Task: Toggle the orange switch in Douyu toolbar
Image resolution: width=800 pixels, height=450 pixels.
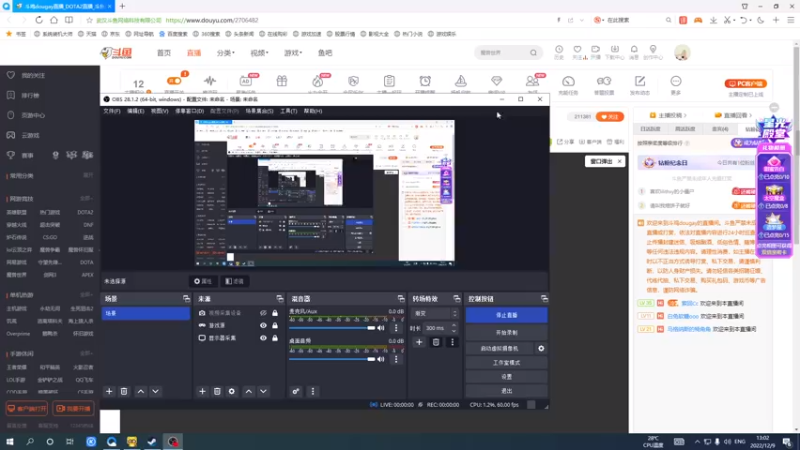Action: 174,81
